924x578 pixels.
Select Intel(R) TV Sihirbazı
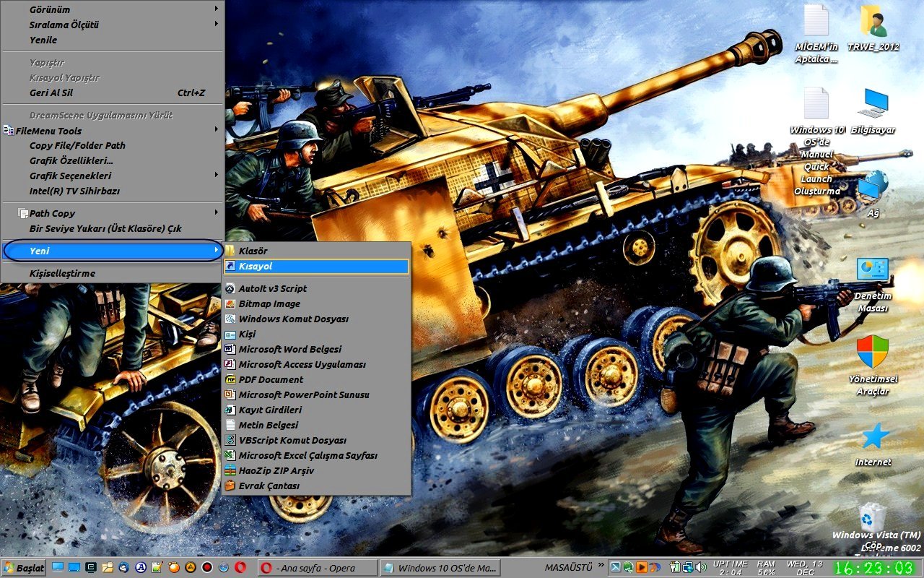coord(113,191)
